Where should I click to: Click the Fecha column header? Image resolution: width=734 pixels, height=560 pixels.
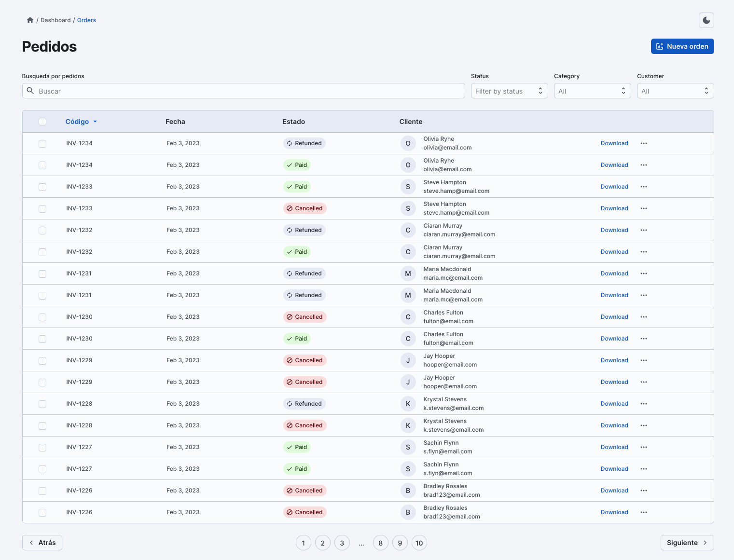[x=175, y=122]
